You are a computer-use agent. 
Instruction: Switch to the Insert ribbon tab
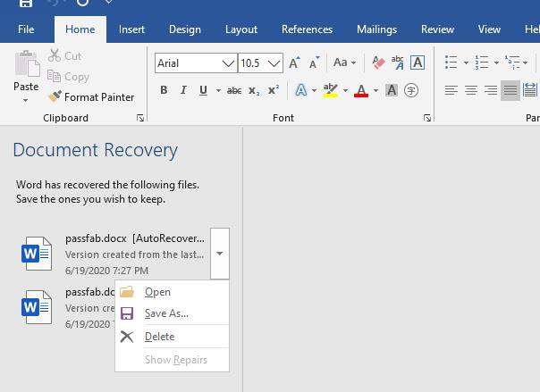click(x=131, y=29)
